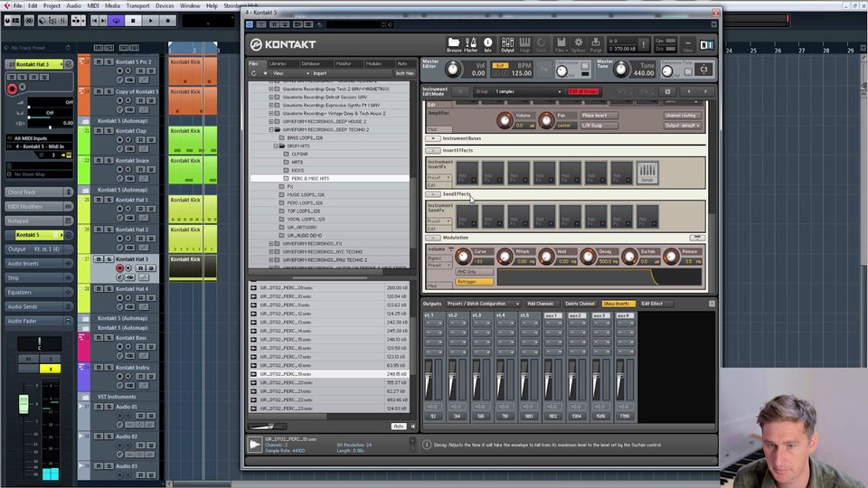Click record enable on Kontakt Hat 3 track
The width and height of the screenshot is (868, 488).
[119, 267]
